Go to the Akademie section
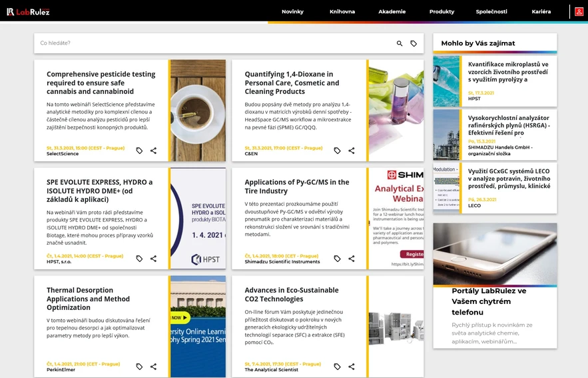The image size is (588, 378). (392, 11)
